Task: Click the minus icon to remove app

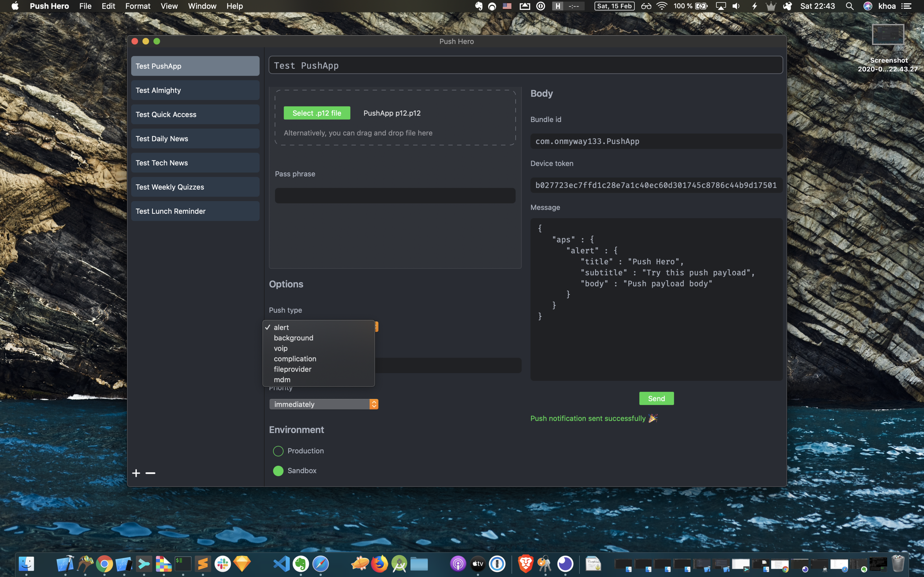Action: 150,473
